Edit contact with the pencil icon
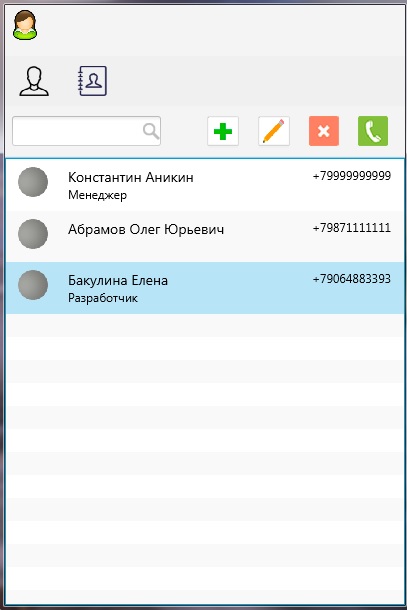The width and height of the screenshot is (407, 610). [274, 131]
